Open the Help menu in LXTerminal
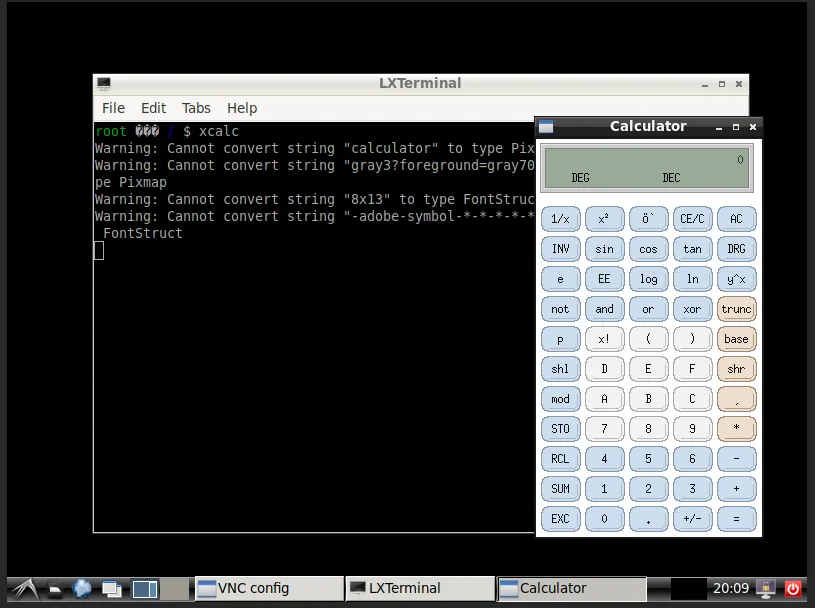This screenshot has height=608, width=815. (x=242, y=108)
